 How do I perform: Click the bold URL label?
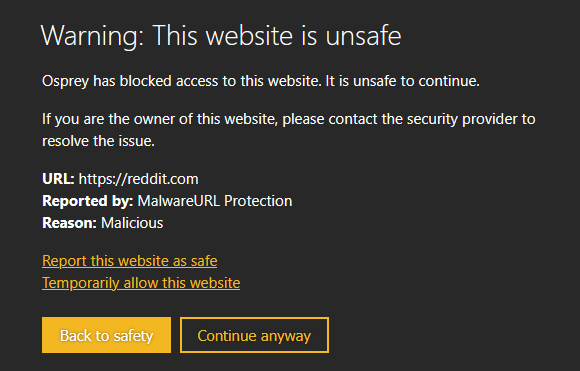pos(58,179)
